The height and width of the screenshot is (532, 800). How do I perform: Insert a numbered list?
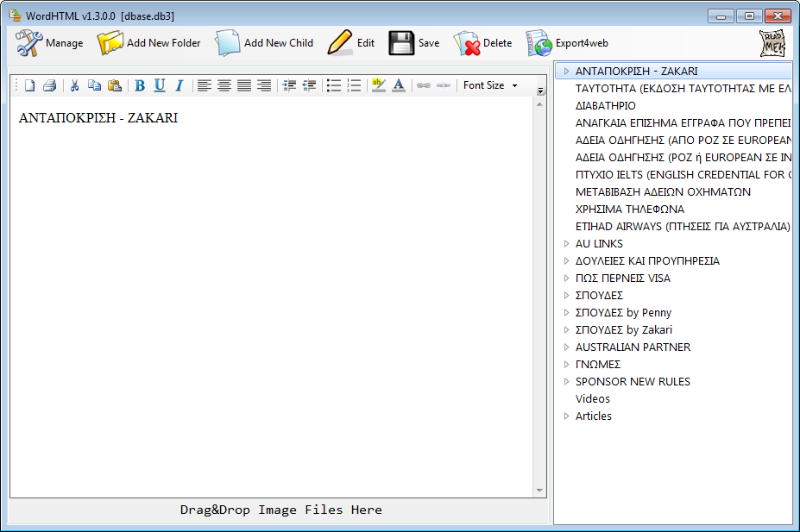click(354, 85)
